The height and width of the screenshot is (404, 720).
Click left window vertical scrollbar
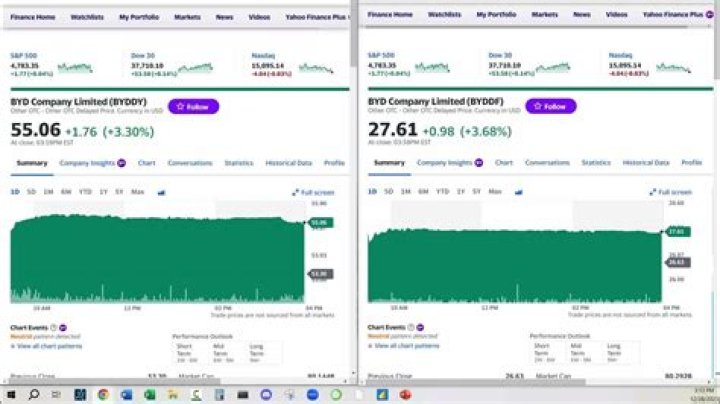coord(354,32)
